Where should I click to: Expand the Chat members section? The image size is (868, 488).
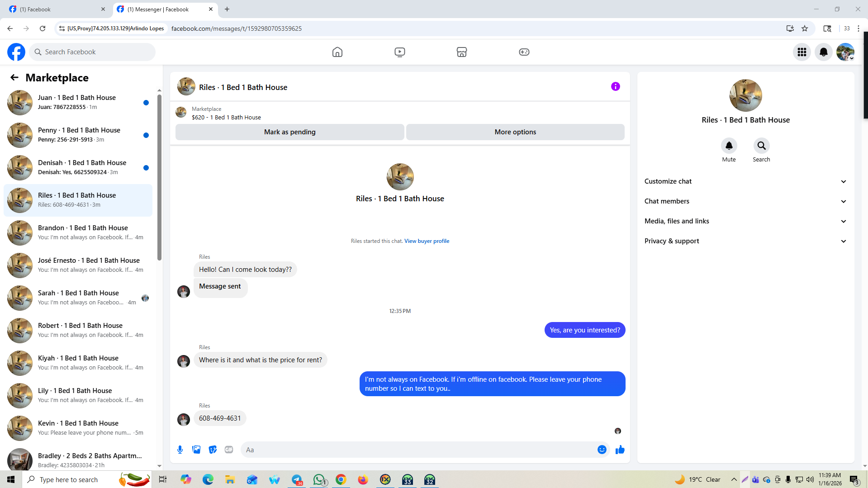[x=745, y=201]
